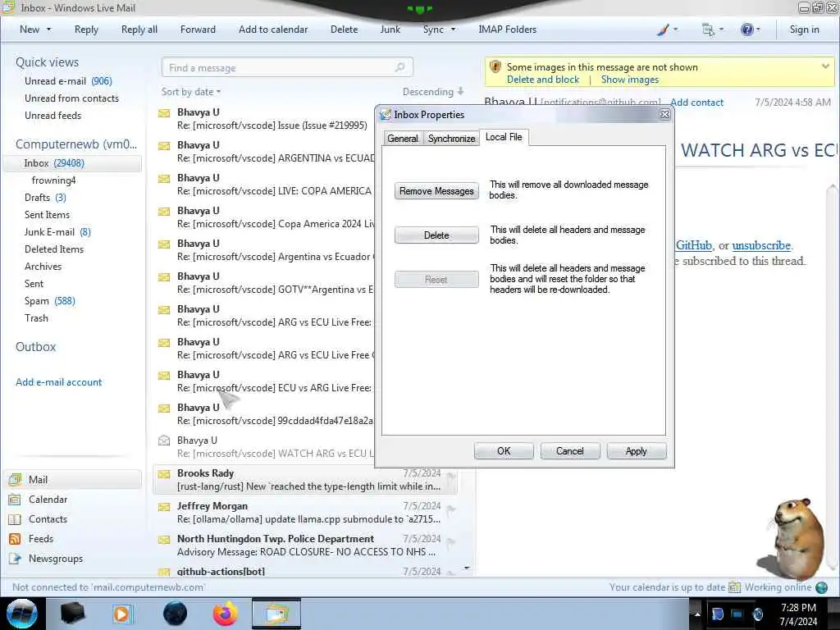This screenshot has width=840, height=630.
Task: Click the Remove Messages button
Action: click(x=436, y=190)
